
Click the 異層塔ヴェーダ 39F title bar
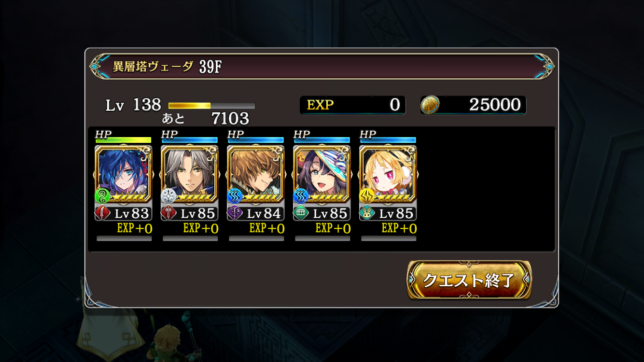pyautogui.click(x=322, y=67)
